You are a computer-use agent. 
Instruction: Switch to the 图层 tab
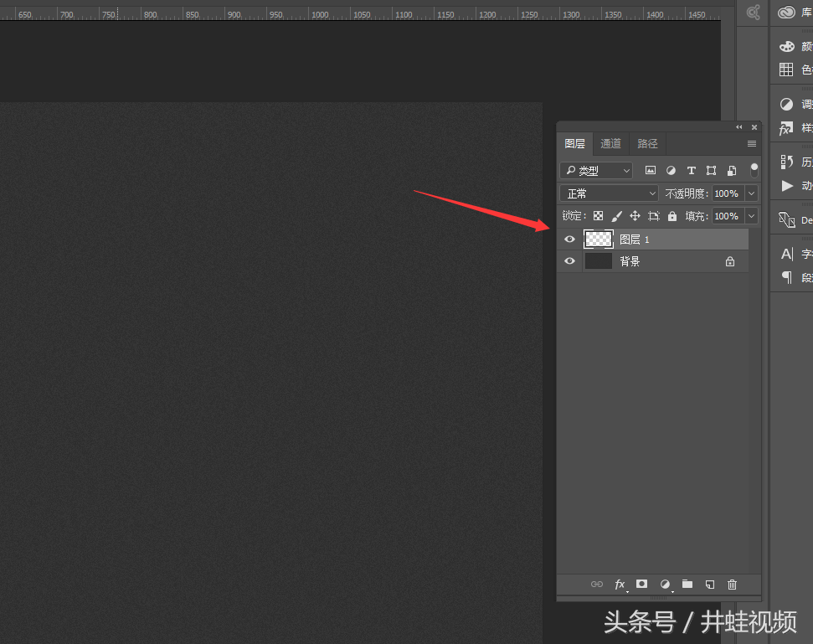(574, 144)
